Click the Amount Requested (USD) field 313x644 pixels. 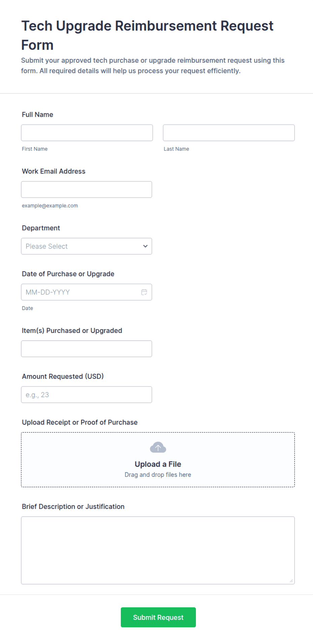86,395
